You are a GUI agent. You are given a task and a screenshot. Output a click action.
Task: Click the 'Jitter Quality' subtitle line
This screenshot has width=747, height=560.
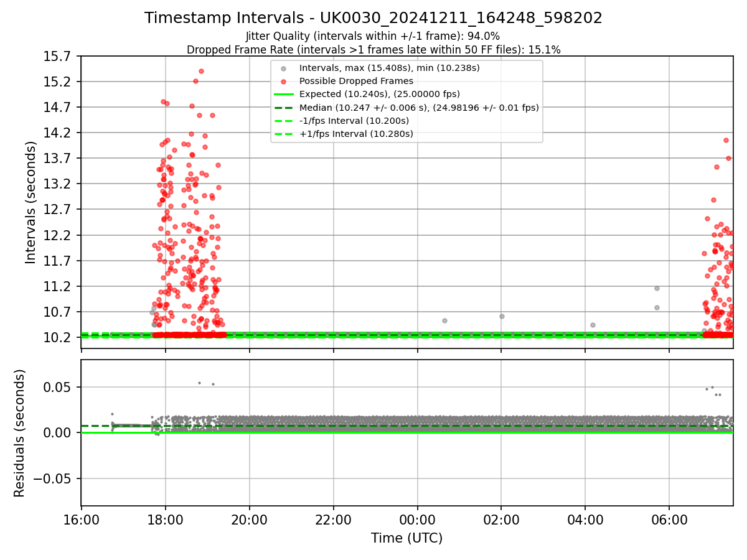click(x=374, y=37)
